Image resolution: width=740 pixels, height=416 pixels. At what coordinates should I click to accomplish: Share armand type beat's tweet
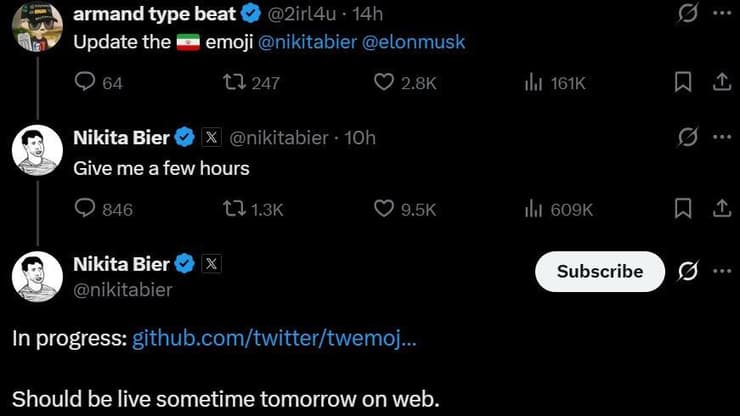point(721,83)
